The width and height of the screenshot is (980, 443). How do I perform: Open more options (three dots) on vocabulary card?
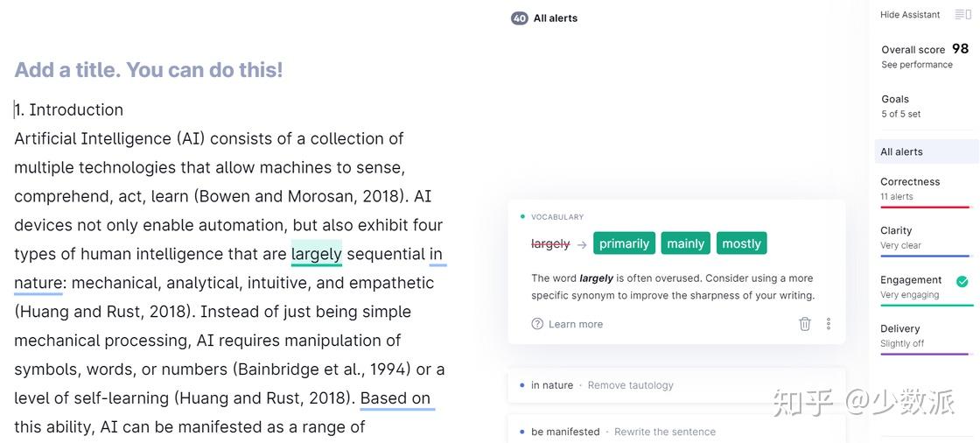coord(828,324)
